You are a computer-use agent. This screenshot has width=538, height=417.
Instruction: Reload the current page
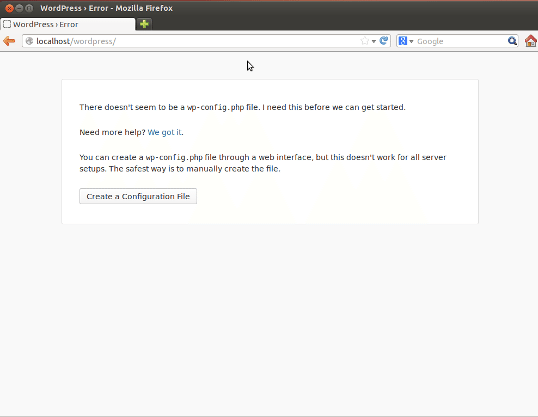coord(384,41)
